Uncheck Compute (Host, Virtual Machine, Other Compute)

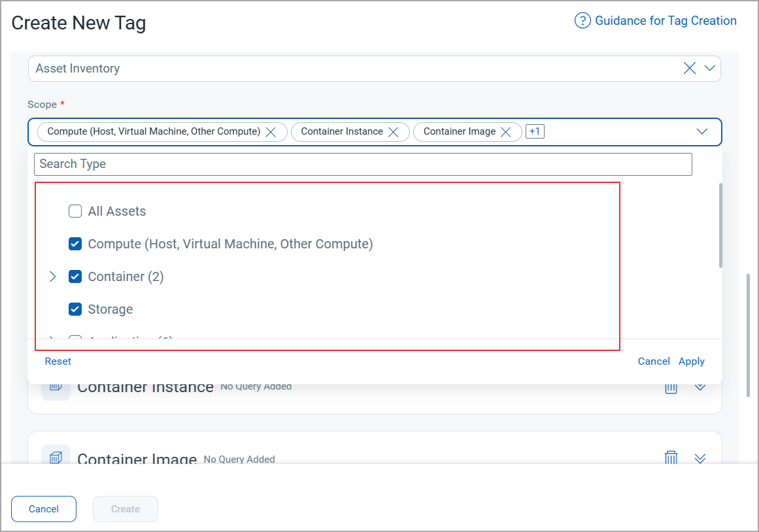75,244
